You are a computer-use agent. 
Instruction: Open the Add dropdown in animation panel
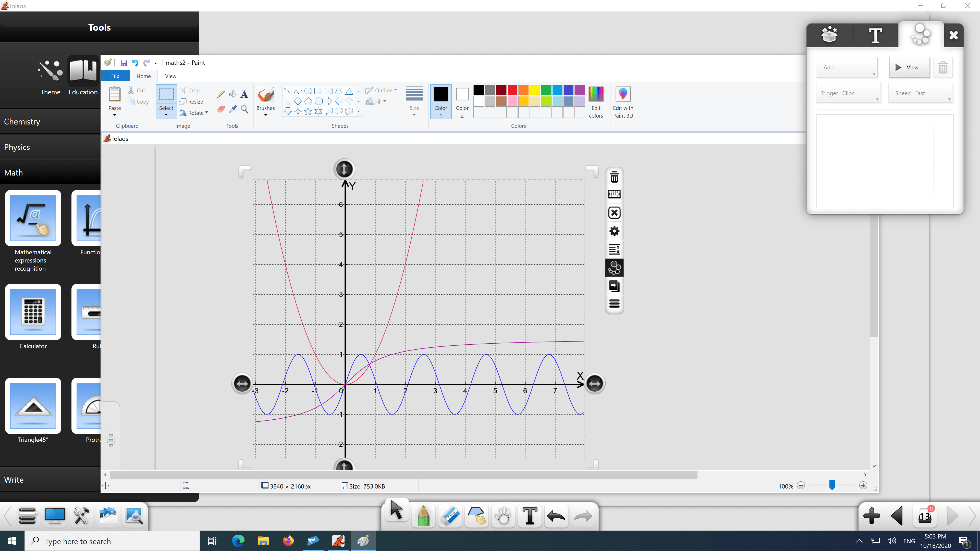pos(847,68)
